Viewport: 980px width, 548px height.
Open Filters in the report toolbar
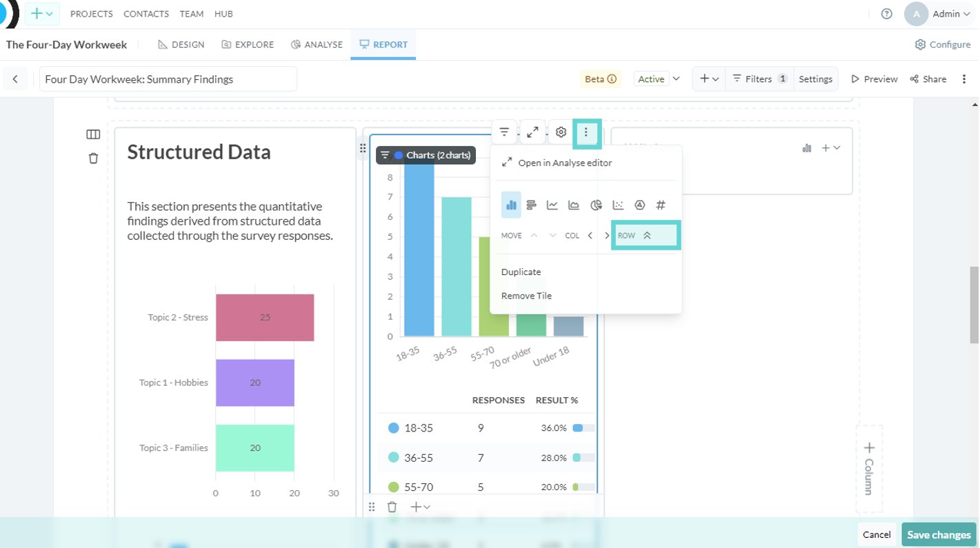coord(759,79)
